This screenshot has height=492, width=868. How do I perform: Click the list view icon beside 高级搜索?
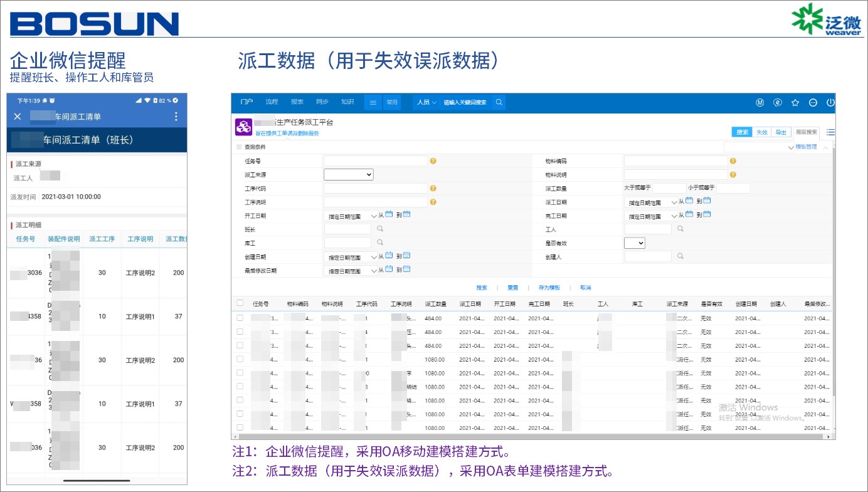830,132
